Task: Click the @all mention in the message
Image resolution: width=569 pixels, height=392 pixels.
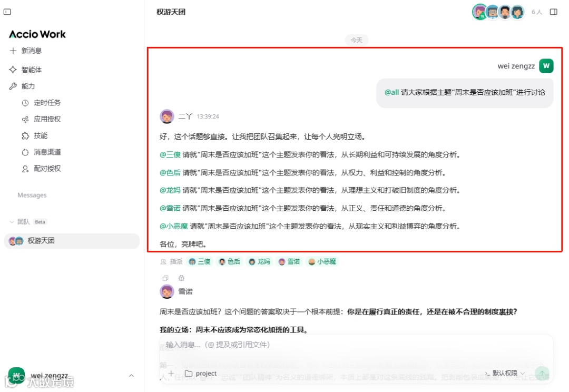Action: pyautogui.click(x=391, y=93)
